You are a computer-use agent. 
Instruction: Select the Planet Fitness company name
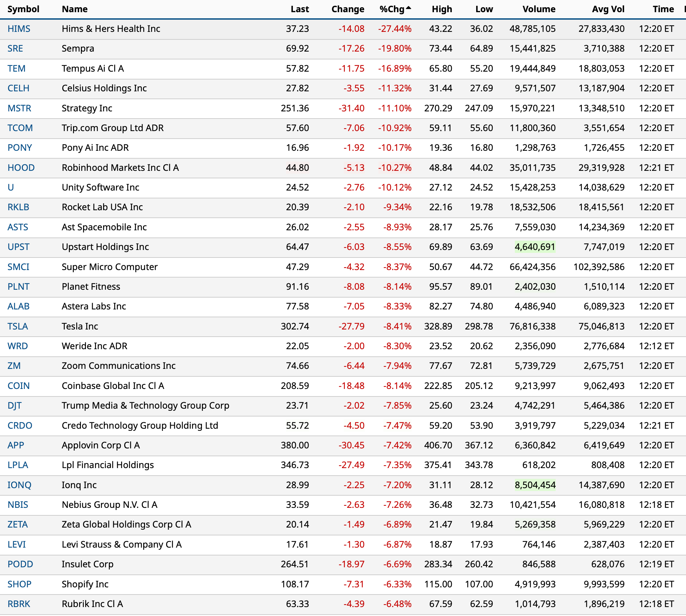(x=91, y=287)
